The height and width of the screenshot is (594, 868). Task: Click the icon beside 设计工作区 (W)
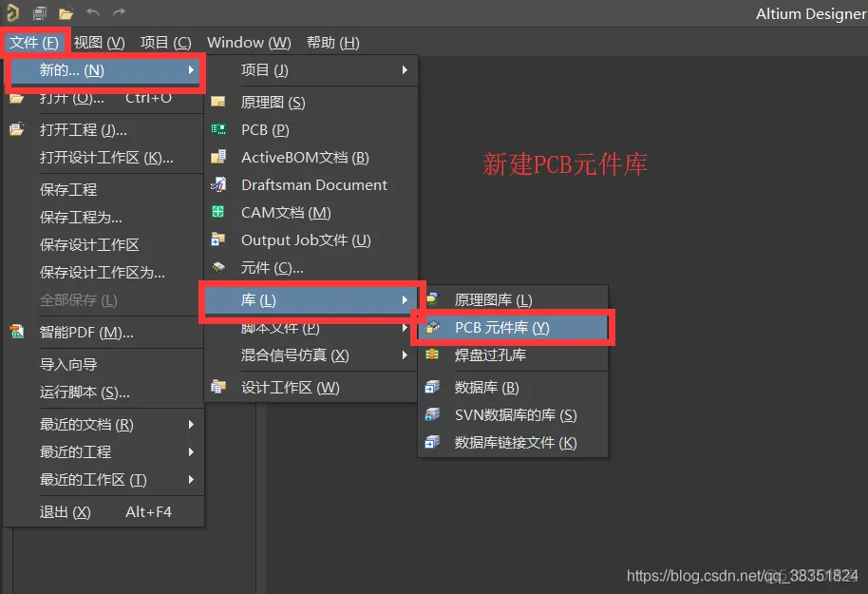pyautogui.click(x=218, y=387)
